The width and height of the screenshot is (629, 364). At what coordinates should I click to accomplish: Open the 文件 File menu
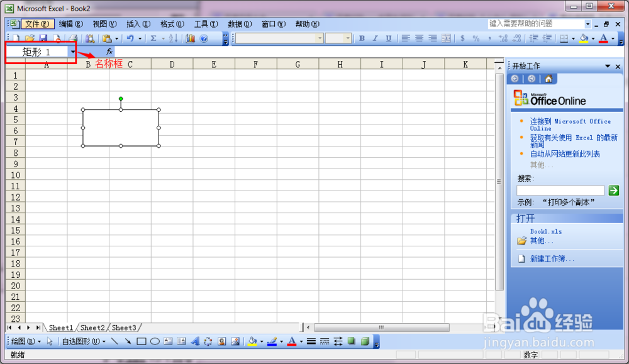[x=37, y=24]
